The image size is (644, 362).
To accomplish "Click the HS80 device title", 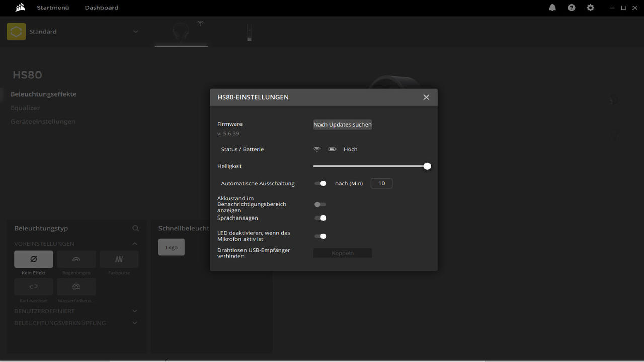I will (27, 75).
